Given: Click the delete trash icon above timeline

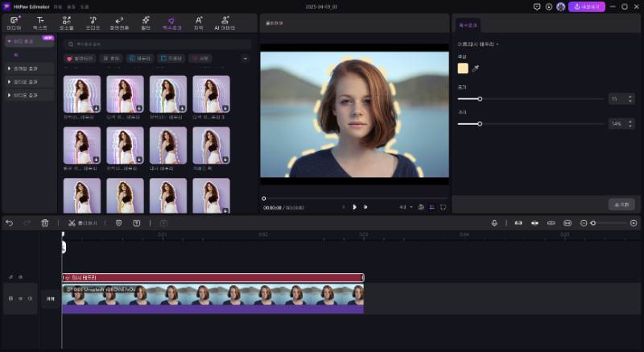Looking at the screenshot, I should tap(45, 222).
